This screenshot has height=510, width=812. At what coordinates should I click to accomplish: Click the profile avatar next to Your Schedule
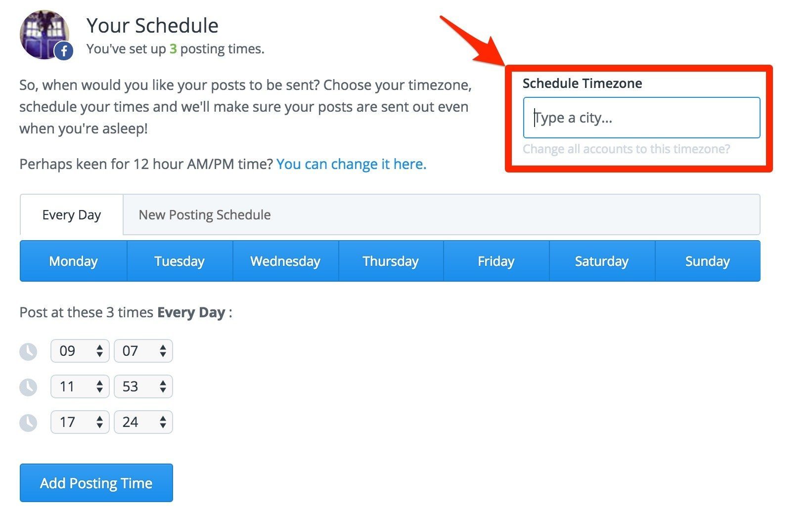click(45, 34)
